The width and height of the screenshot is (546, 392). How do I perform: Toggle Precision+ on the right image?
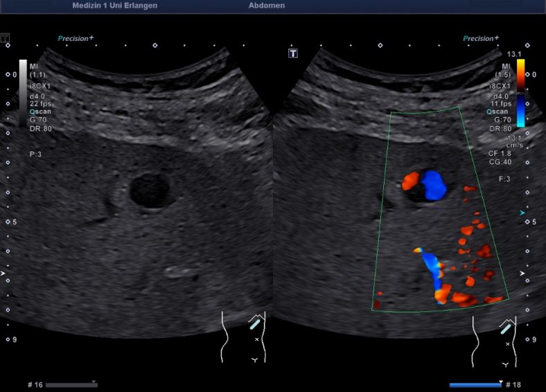(479, 39)
